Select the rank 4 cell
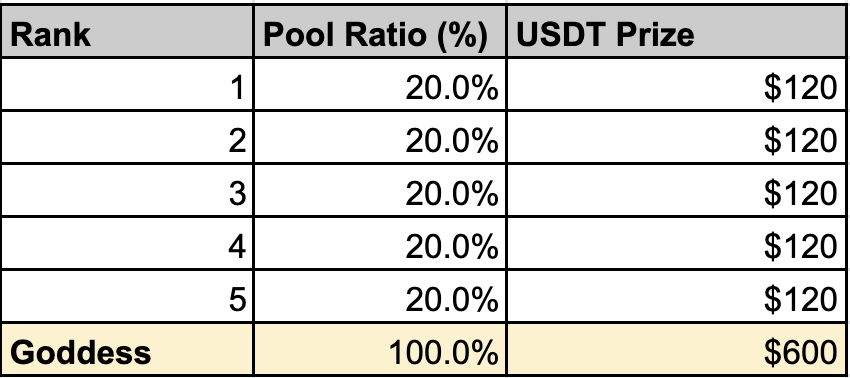850x378 pixels. [x=127, y=243]
